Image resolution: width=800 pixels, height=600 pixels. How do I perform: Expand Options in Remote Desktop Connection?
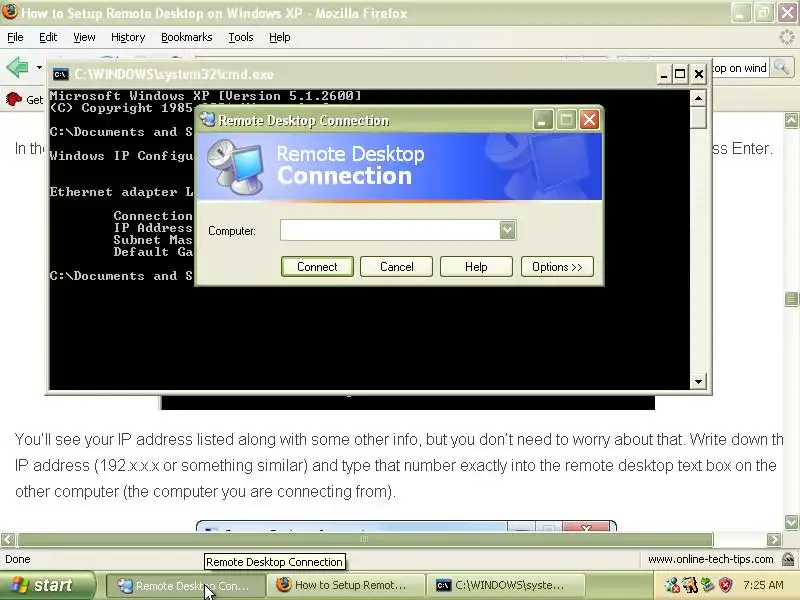557,267
